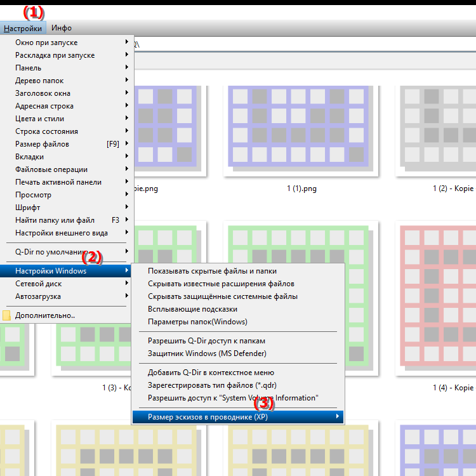Open the Размер файлов [F9] submenu

tap(67, 144)
